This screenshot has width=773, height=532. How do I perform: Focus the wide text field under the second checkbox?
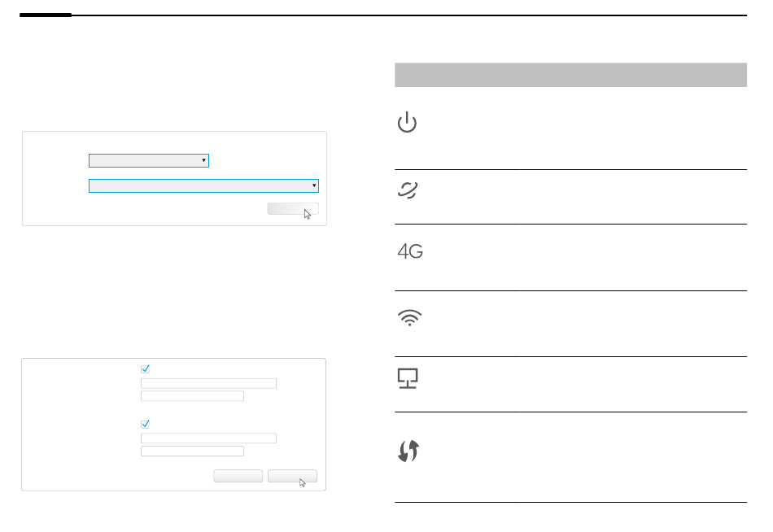(x=208, y=438)
